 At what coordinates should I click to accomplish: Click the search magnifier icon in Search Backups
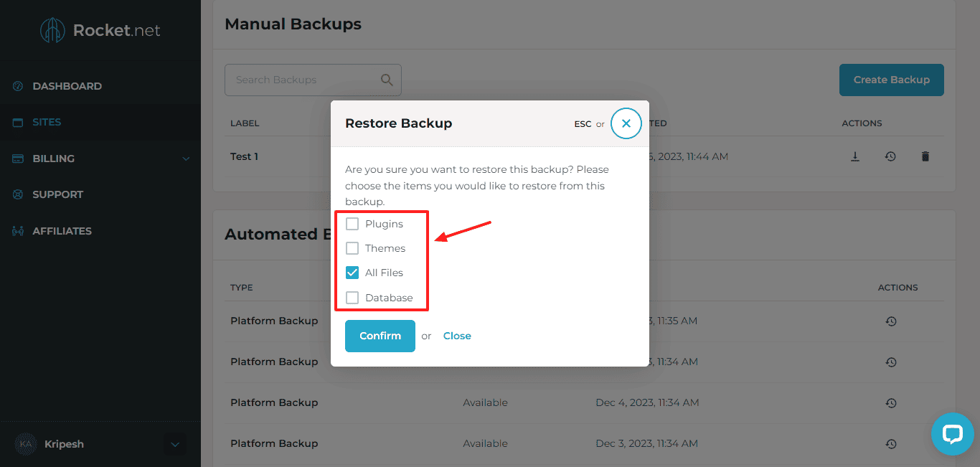pos(387,80)
